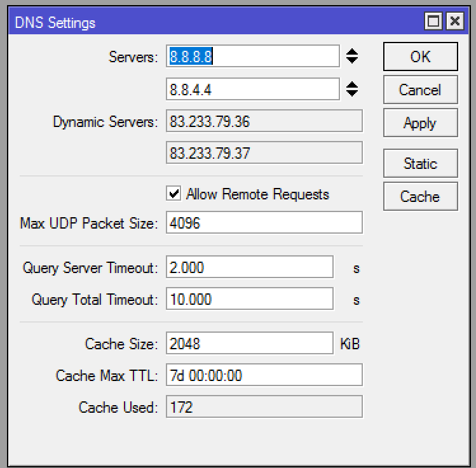The image size is (476, 468).
Task: Select dynamic server 83.233.79.37 field
Action: [x=264, y=152]
